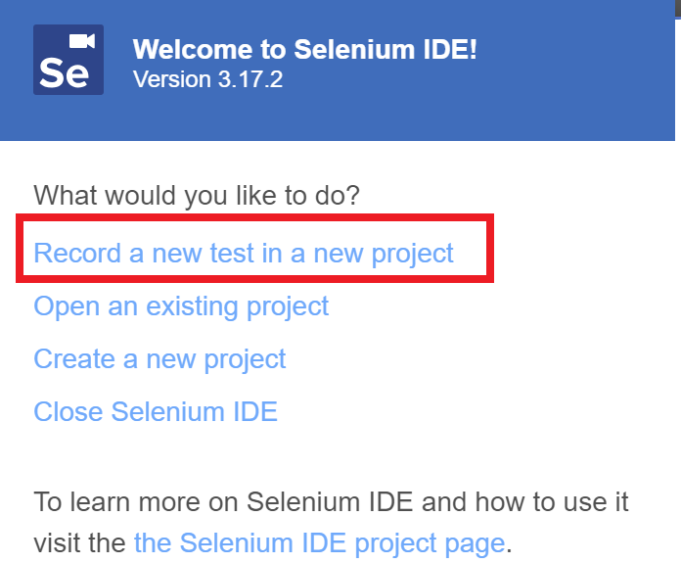Viewport: 681px width, 563px height.
Task: Create a new project
Action: click(x=160, y=359)
